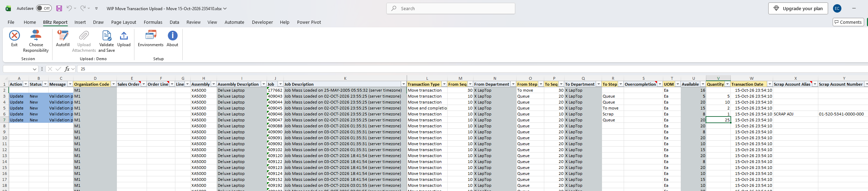Switch to the Power Pivot tab
Image resolution: width=868 pixels, height=191 pixels.
(x=309, y=22)
